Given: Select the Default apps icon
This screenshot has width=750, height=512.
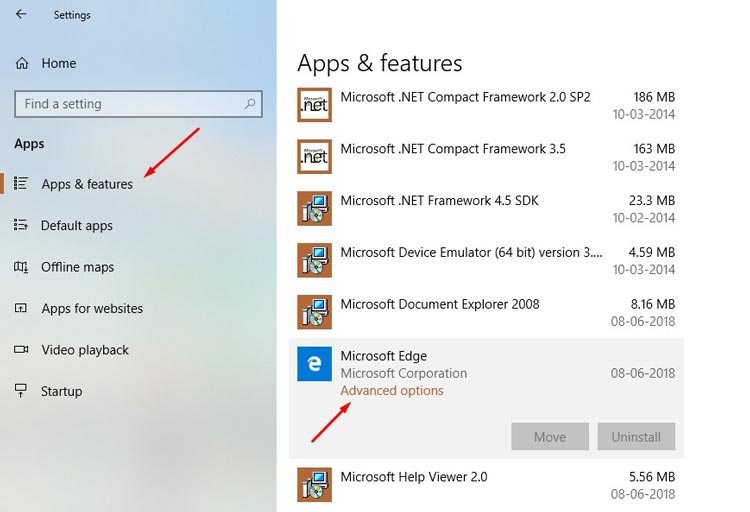Looking at the screenshot, I should 21,225.
